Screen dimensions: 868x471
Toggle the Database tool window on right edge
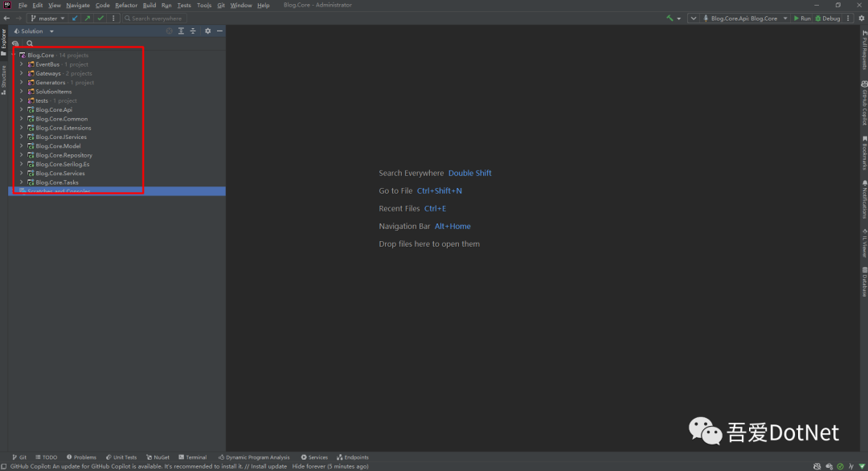click(864, 281)
